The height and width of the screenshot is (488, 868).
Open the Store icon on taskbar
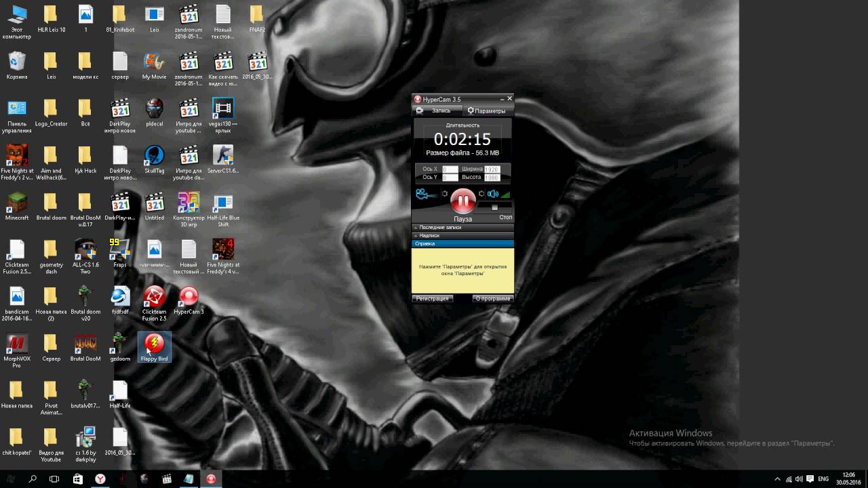(x=78, y=479)
